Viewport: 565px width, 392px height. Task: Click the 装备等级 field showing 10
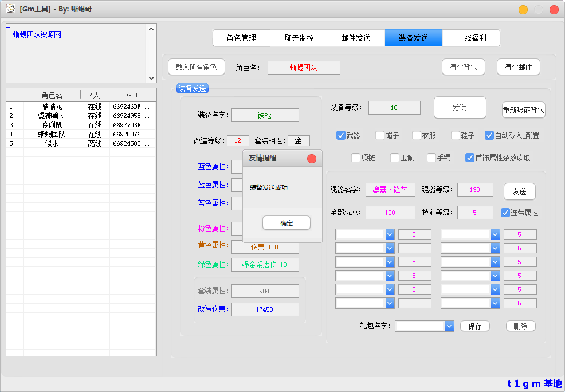pos(394,108)
